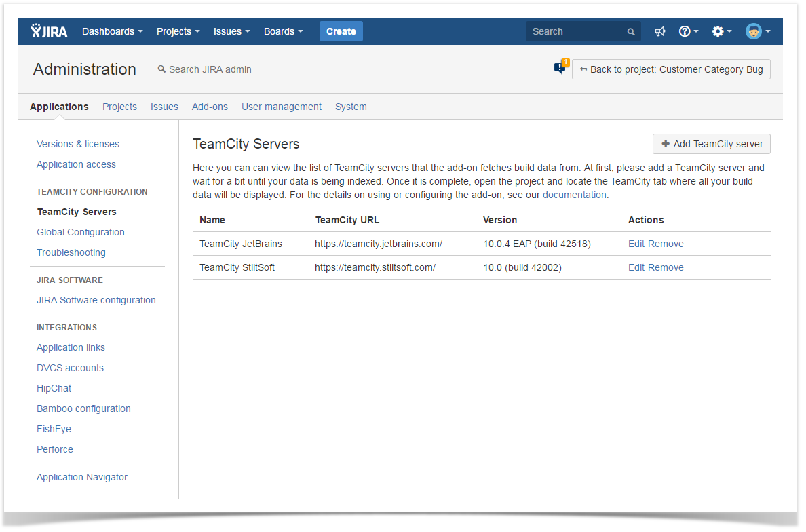Image resolution: width=806 pixels, height=532 pixels.
Task: Open the help question mark menu
Action: click(x=688, y=31)
